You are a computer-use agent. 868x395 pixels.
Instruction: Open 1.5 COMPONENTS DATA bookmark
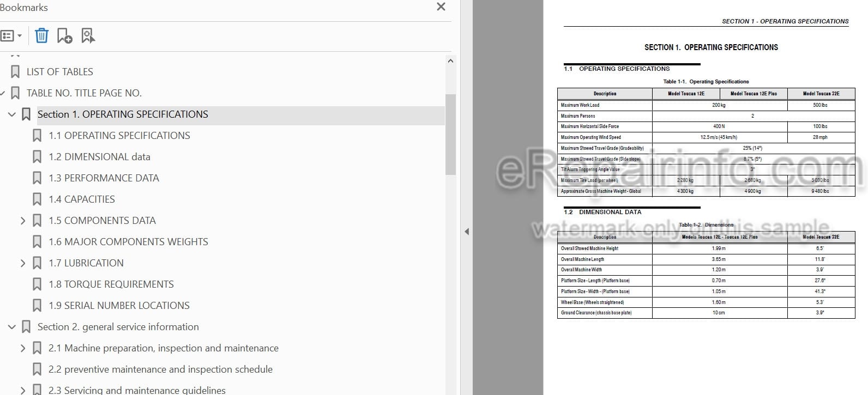[102, 221]
